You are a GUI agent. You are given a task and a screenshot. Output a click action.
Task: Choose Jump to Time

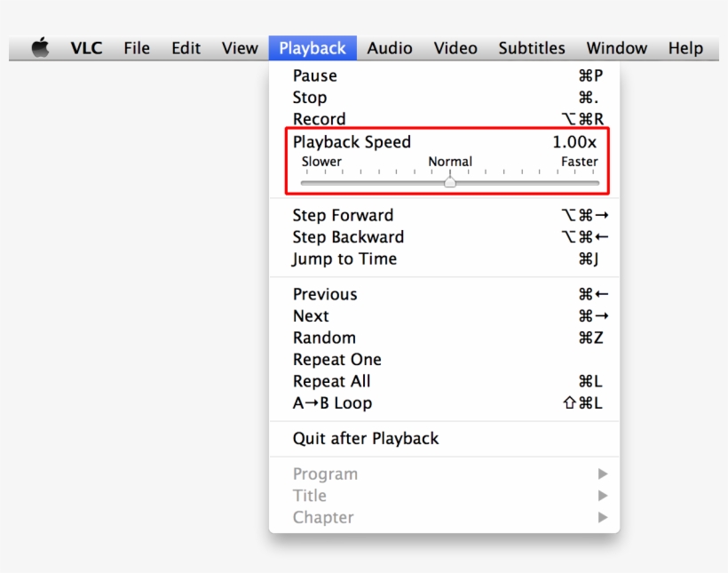click(x=344, y=259)
